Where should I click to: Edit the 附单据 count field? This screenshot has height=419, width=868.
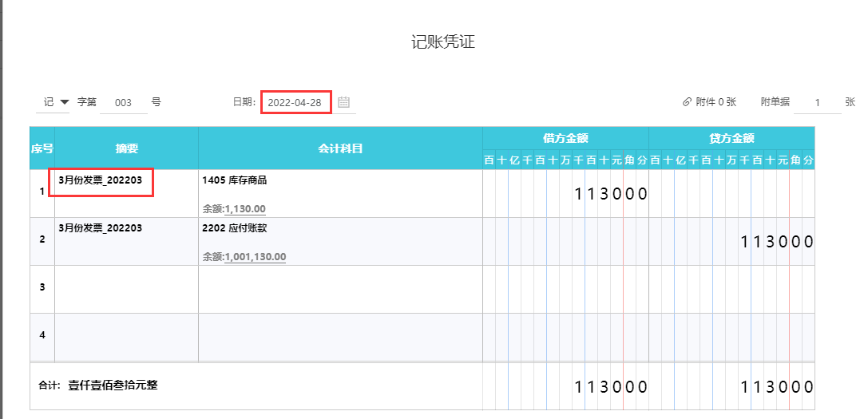tap(817, 103)
